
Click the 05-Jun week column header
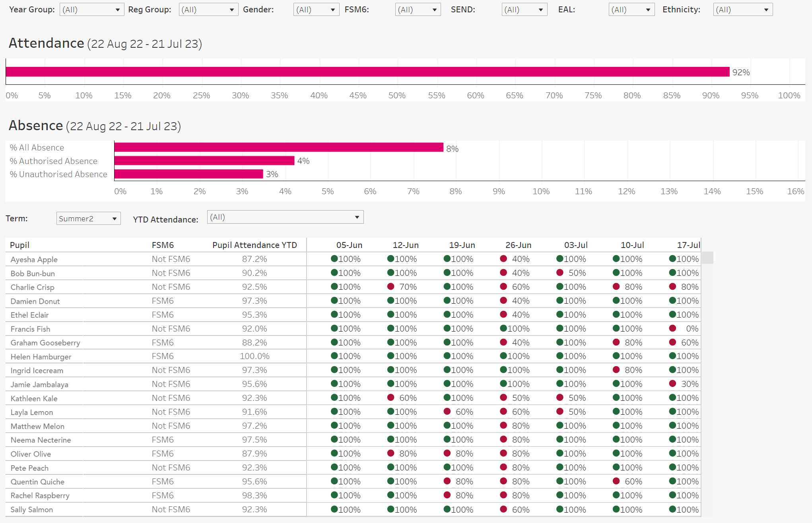click(x=349, y=245)
